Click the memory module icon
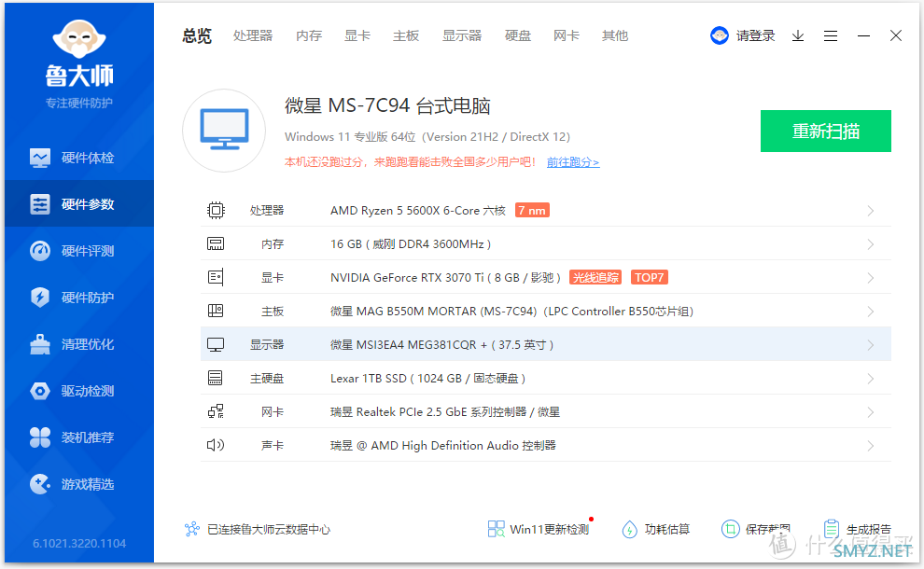This screenshot has width=924, height=569. [216, 243]
